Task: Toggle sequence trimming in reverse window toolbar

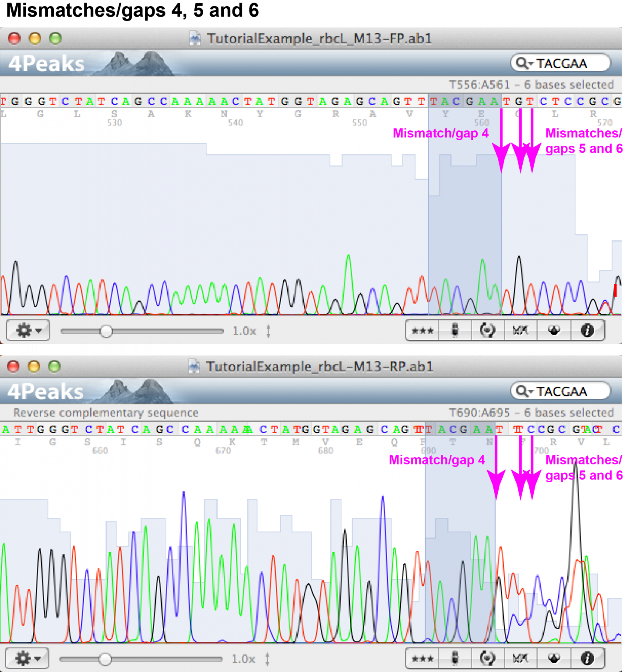Action: click(x=520, y=658)
